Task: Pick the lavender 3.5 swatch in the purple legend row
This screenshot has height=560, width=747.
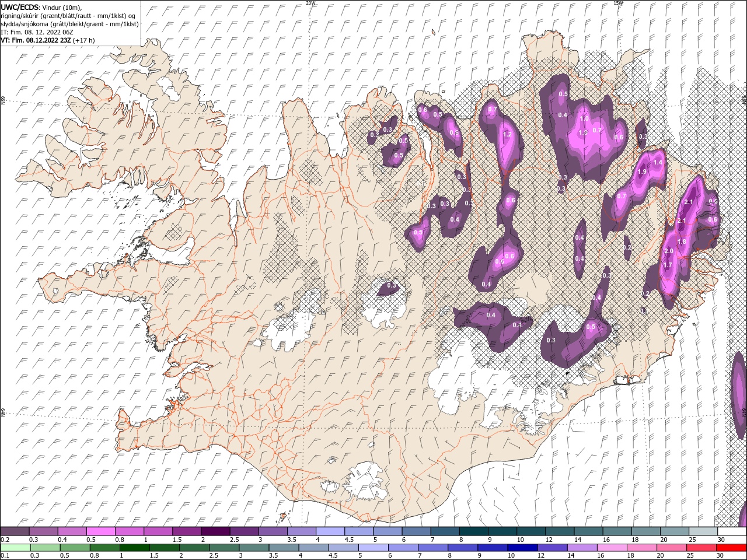Action: pyautogui.click(x=301, y=531)
